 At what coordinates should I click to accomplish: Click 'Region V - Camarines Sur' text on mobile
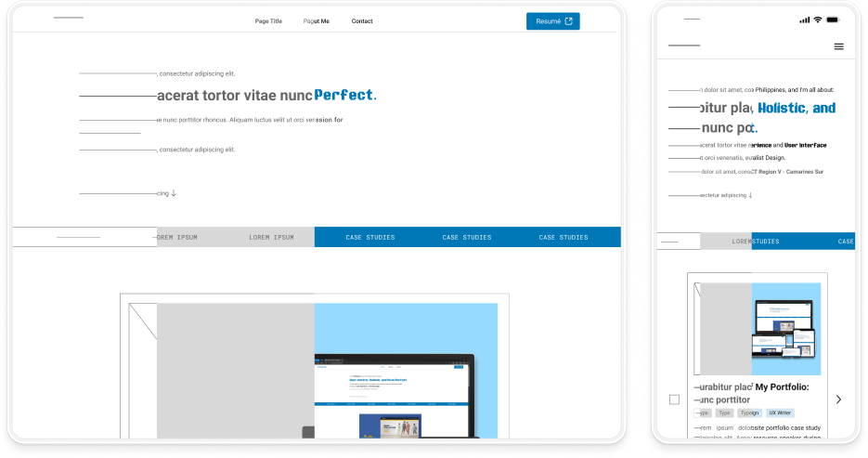click(x=791, y=172)
